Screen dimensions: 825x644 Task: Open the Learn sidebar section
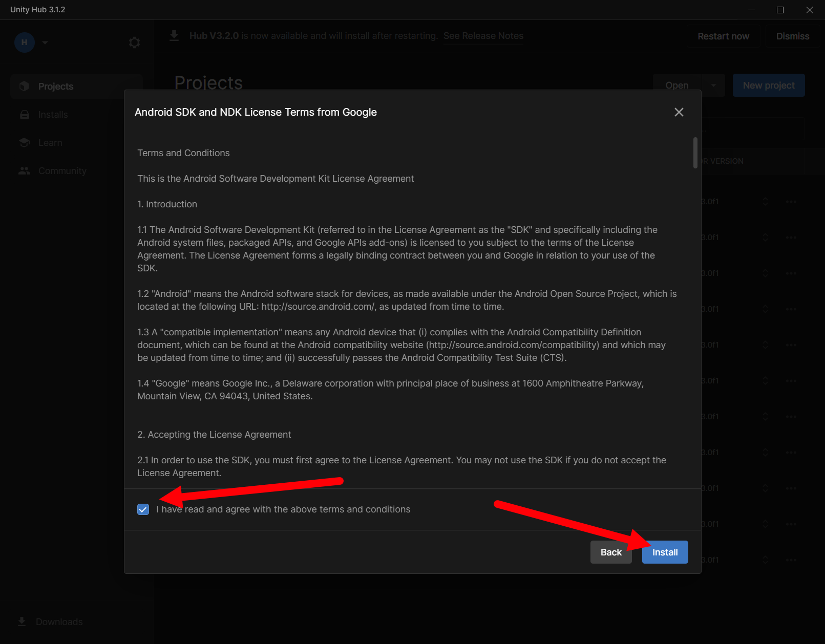pos(76,142)
